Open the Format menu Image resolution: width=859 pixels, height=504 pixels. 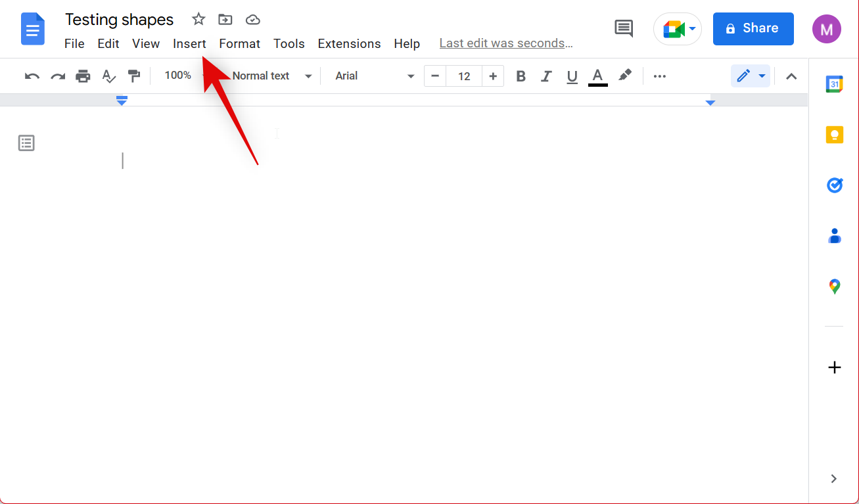click(x=240, y=44)
